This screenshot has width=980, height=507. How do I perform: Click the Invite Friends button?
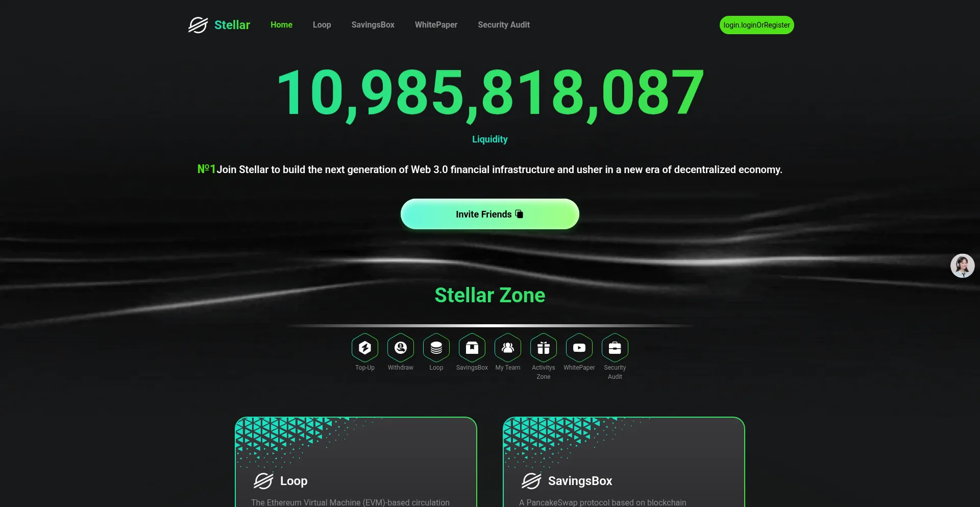click(x=490, y=214)
